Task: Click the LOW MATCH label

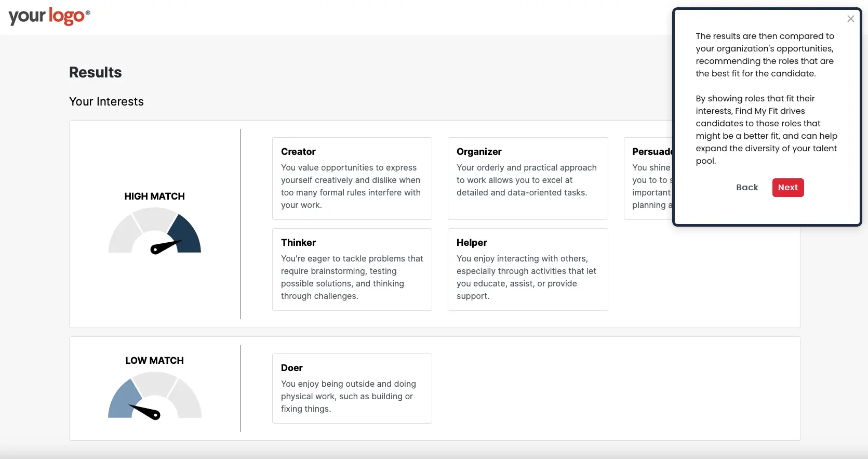Action: (154, 361)
